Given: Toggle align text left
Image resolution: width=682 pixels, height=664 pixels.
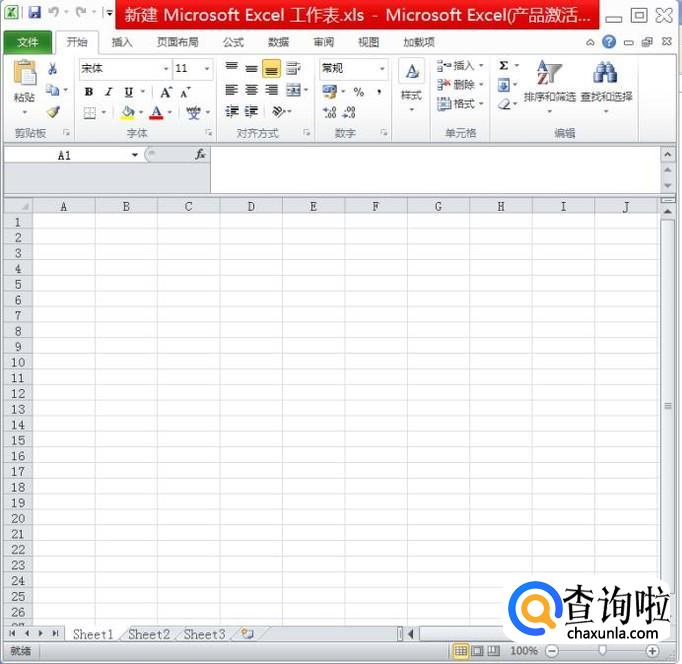Looking at the screenshot, I should pos(231,90).
